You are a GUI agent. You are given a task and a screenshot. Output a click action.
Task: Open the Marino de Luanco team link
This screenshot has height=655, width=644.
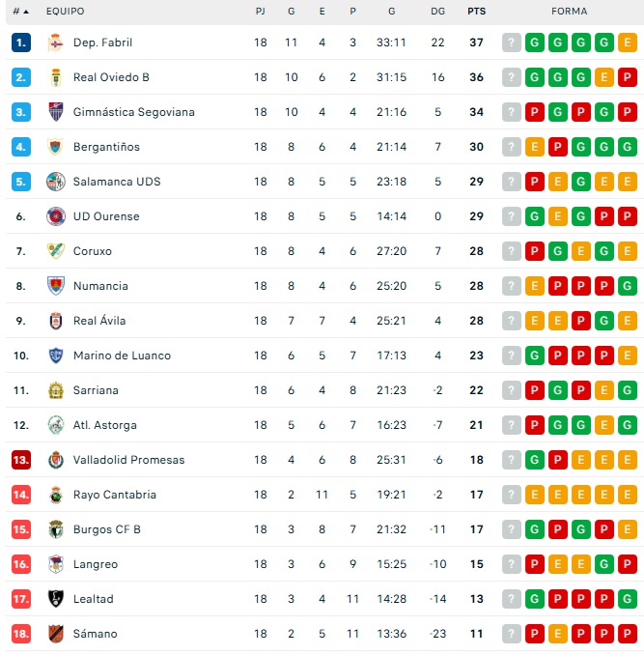(122, 356)
